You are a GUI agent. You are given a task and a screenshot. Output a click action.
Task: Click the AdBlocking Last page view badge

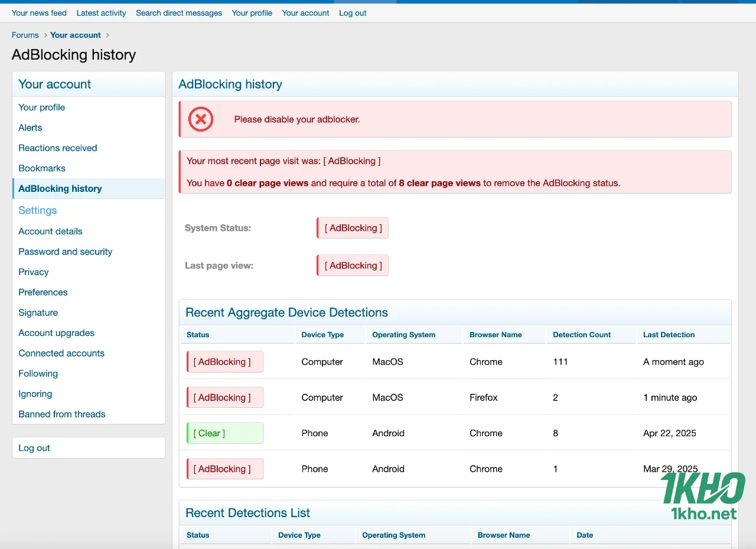tap(352, 265)
